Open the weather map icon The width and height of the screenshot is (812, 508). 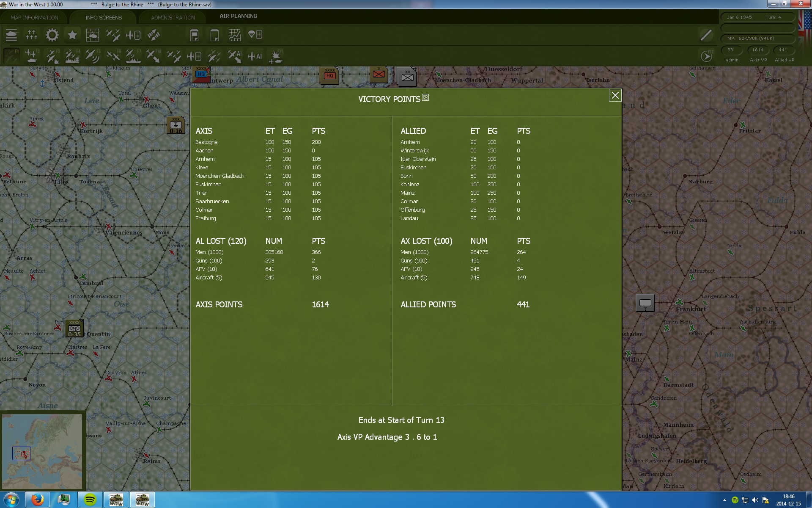pos(92,35)
